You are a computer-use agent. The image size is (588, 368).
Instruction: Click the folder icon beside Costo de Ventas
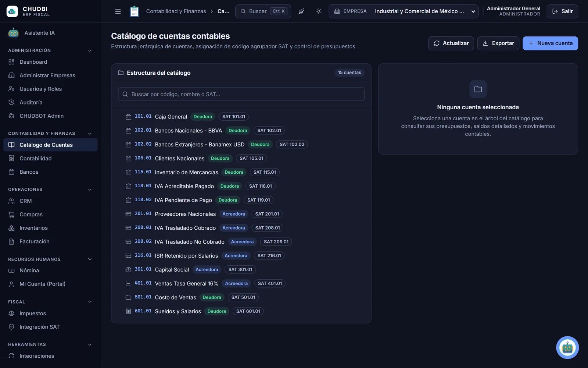128,297
